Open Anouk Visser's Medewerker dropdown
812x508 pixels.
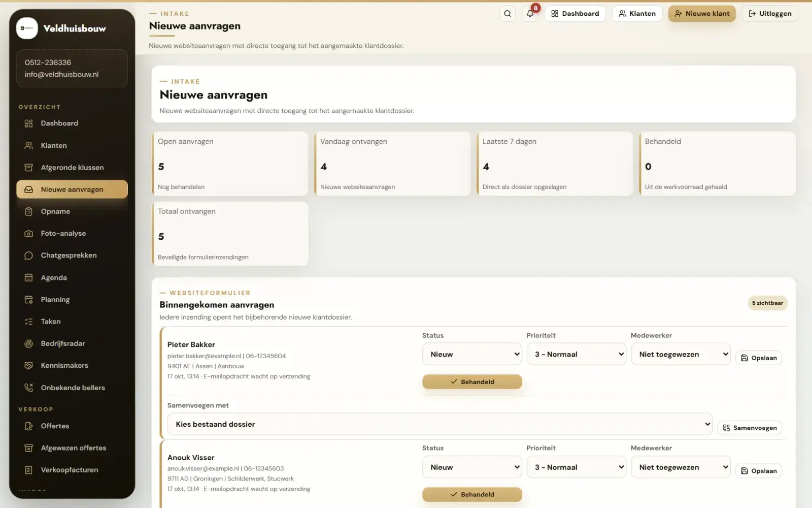coord(681,467)
